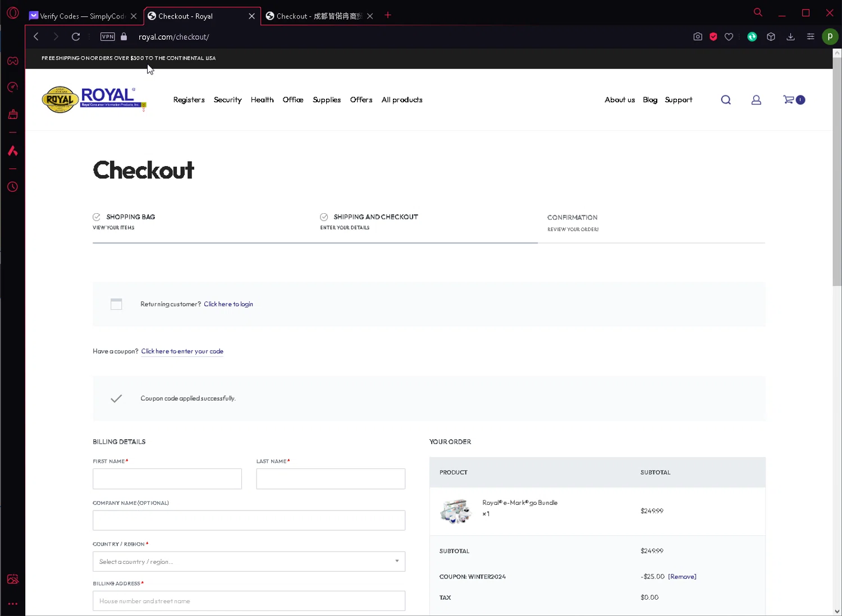Open GX Control speedometer icon in sidebar
The height and width of the screenshot is (616, 842).
(x=12, y=87)
